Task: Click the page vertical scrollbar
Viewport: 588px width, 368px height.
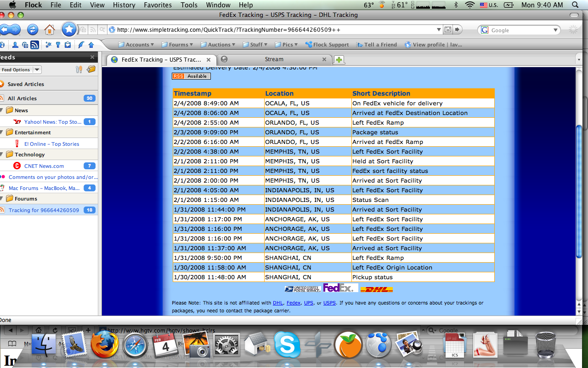Action: 579,191
